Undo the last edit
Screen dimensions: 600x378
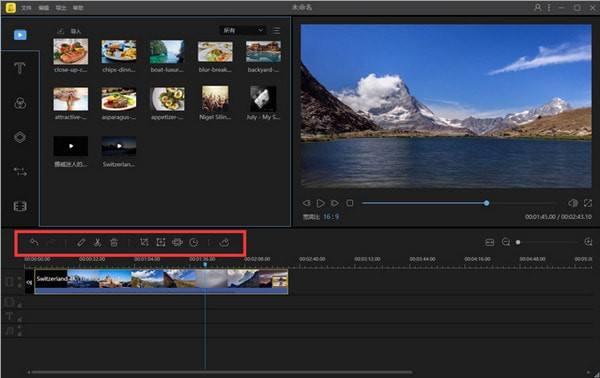point(34,242)
